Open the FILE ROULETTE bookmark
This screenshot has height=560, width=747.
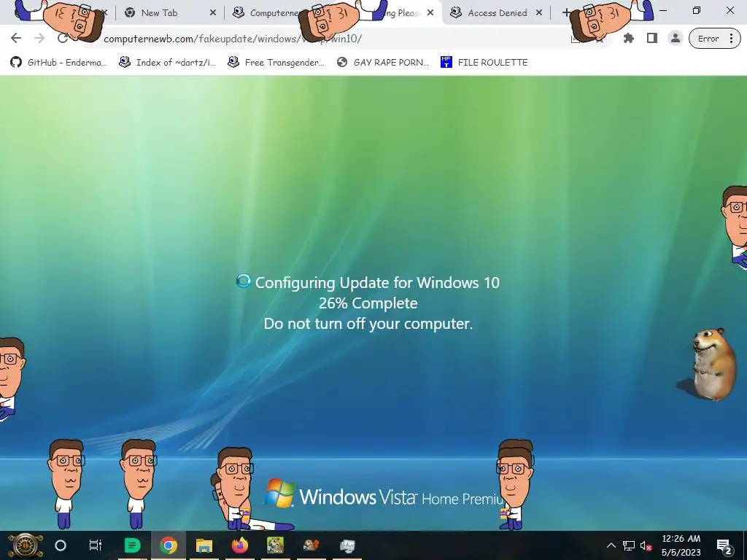pos(484,63)
